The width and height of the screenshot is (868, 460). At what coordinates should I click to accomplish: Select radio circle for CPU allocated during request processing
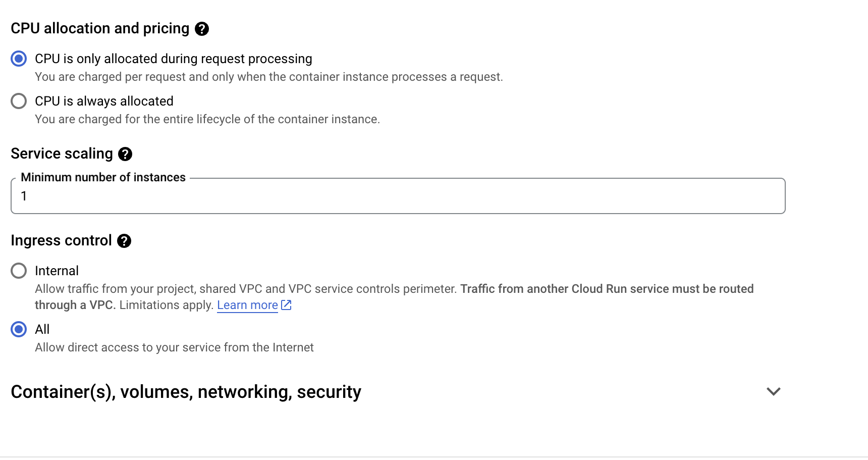pyautogui.click(x=19, y=59)
